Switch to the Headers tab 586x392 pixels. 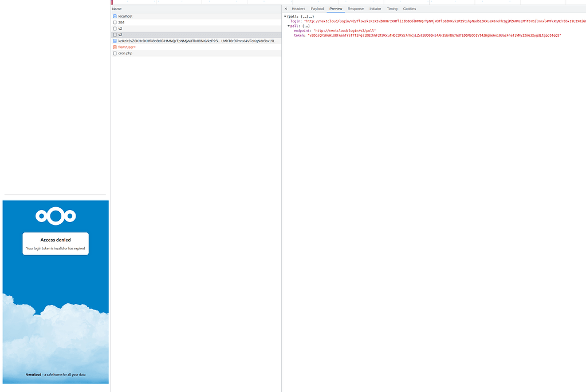coord(298,9)
